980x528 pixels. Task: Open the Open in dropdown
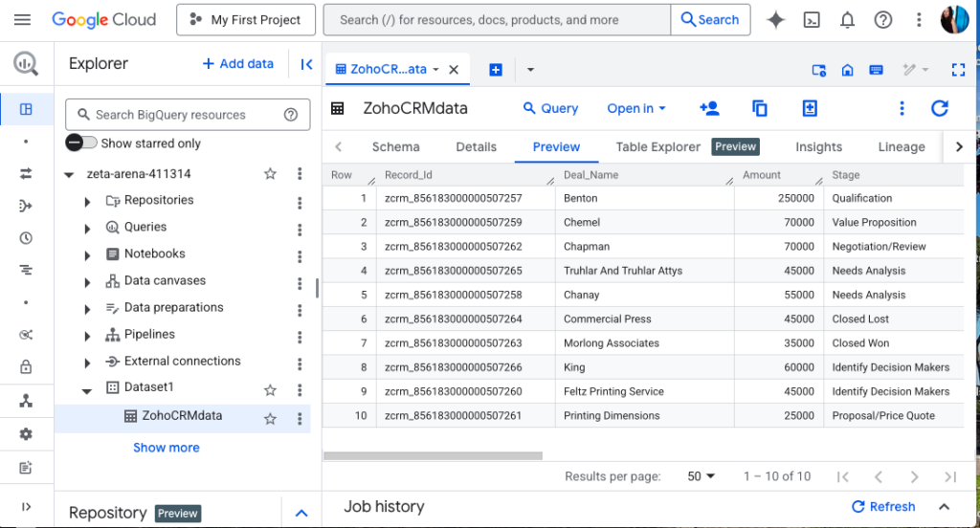coord(636,108)
